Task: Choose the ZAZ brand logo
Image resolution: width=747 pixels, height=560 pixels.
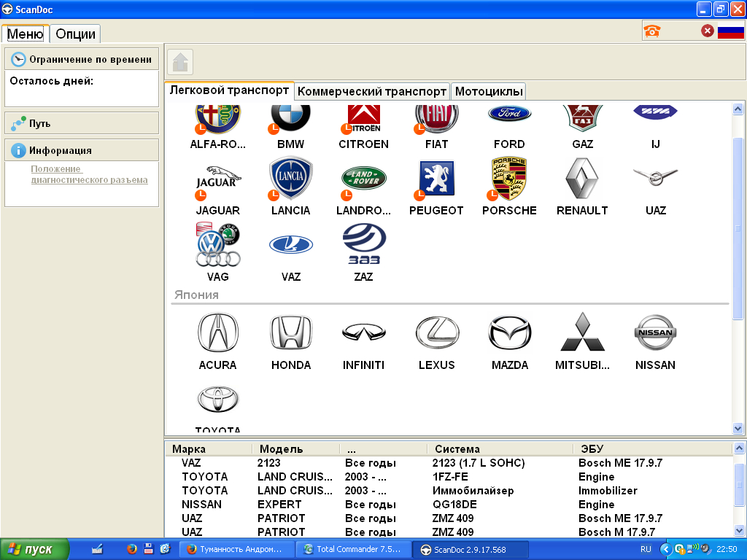Action: (363, 245)
